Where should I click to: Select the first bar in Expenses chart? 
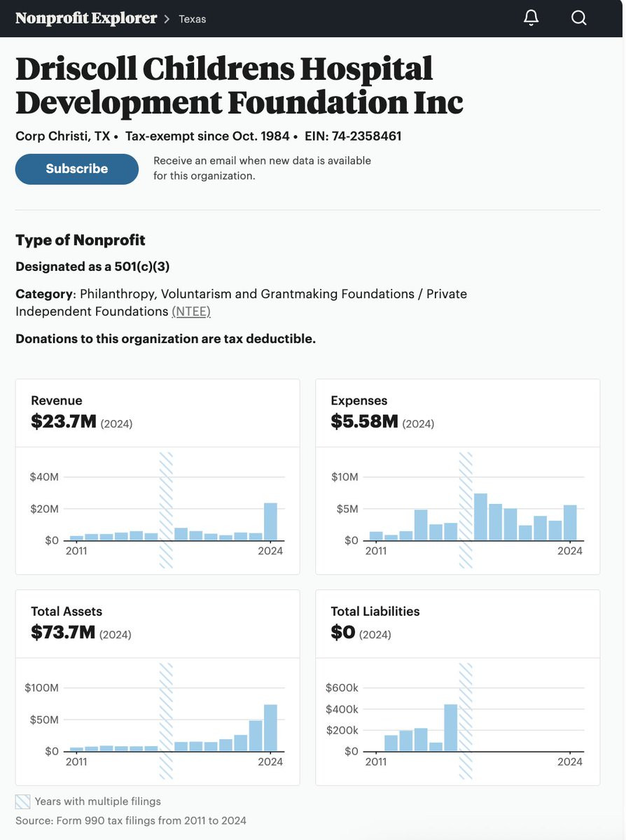pyautogui.click(x=376, y=536)
